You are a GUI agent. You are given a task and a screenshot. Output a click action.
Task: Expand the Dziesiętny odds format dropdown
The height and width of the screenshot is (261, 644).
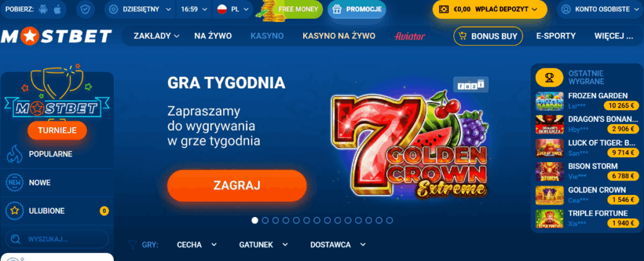pyautogui.click(x=140, y=9)
